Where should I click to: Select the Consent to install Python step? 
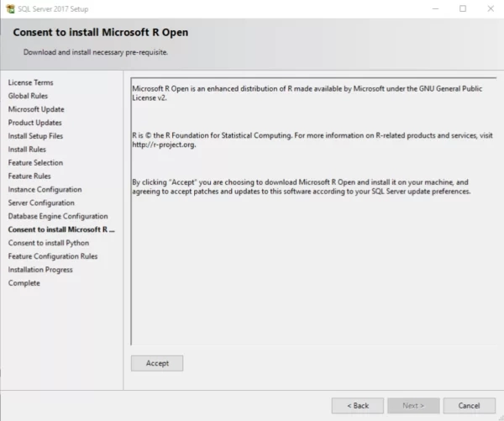point(49,243)
